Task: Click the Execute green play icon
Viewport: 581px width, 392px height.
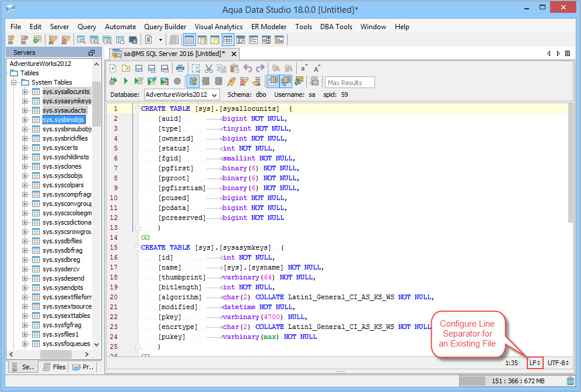Action: [x=125, y=81]
